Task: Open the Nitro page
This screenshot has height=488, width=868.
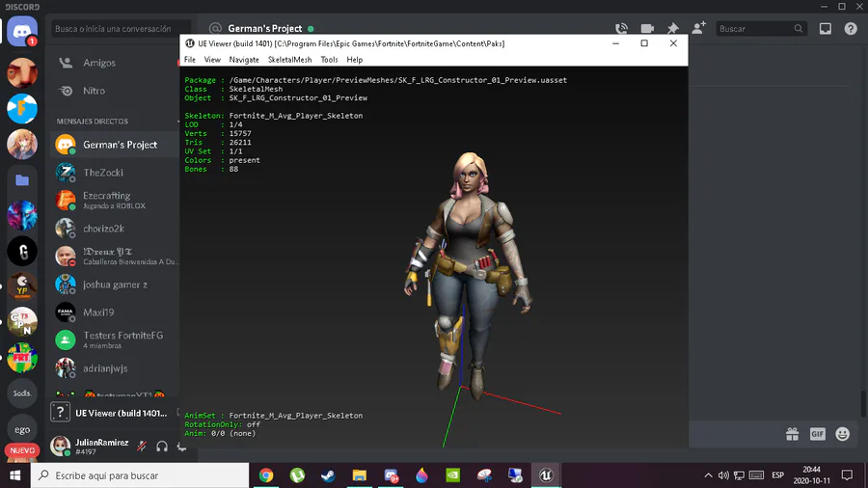Action: pyautogui.click(x=114, y=91)
